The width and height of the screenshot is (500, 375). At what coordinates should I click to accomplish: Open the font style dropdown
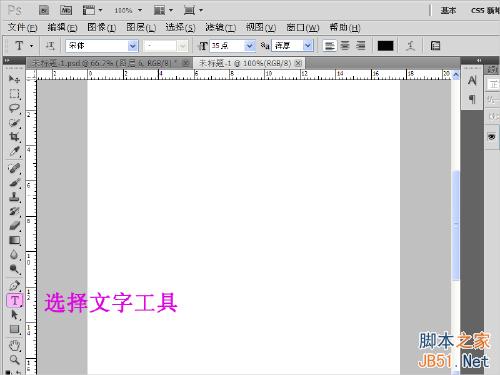click(182, 46)
